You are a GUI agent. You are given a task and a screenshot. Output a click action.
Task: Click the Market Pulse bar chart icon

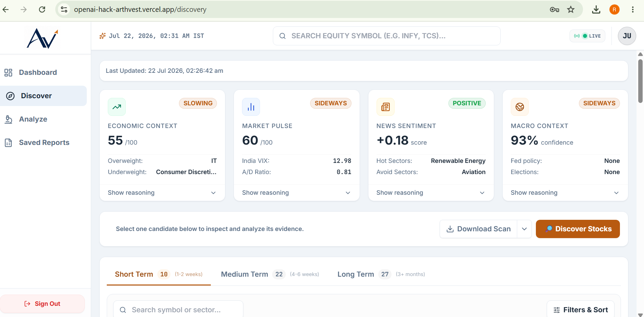[x=251, y=107]
